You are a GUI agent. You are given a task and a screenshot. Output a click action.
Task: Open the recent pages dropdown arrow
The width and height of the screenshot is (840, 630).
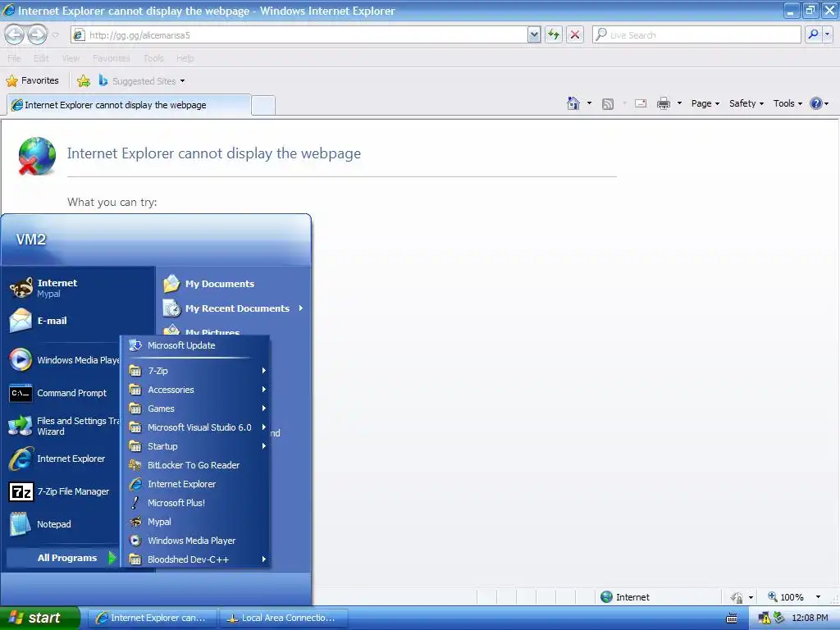point(55,35)
